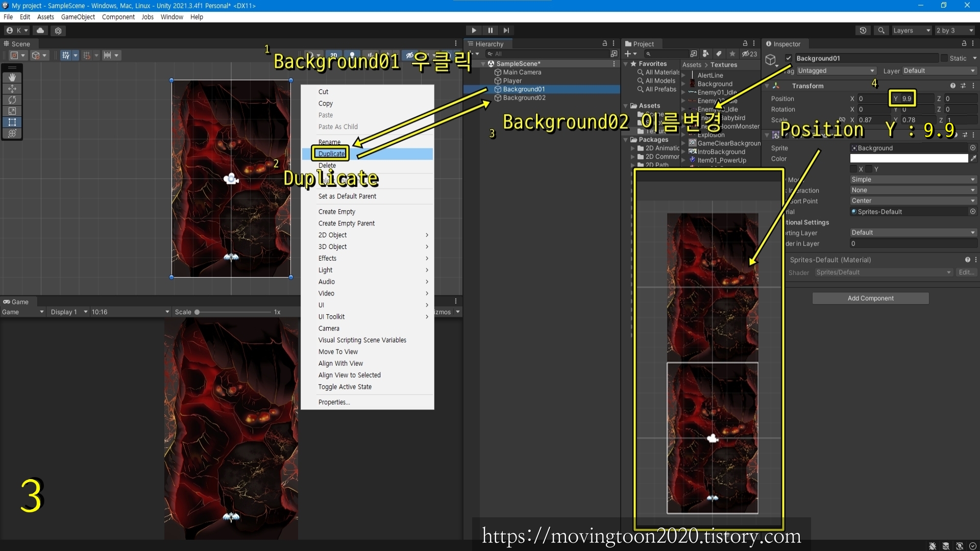Screen dimensions: 980x551
Task: Collapse the Favorites section in Project
Action: [626, 64]
